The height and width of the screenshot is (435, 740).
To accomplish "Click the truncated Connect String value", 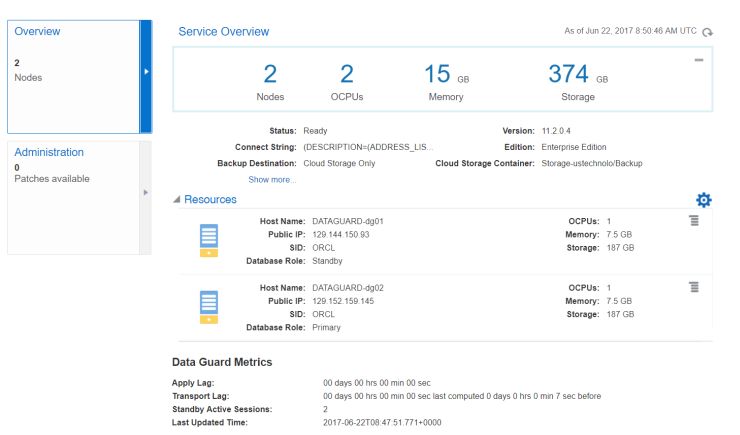I will (x=368, y=147).
